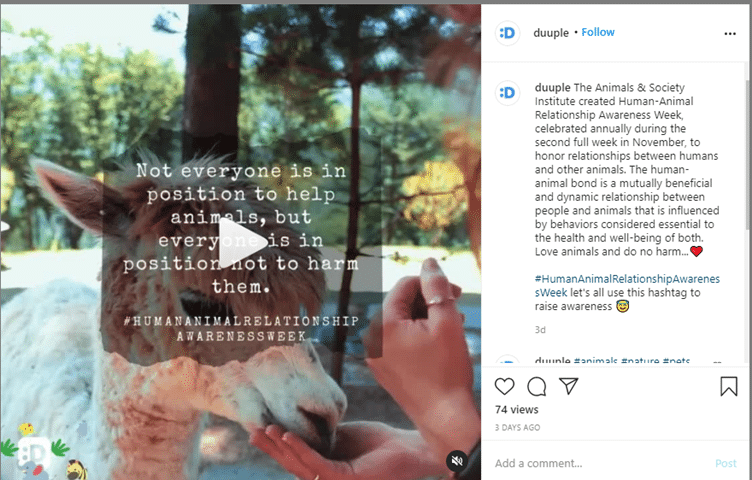
Task: Follow the duuple account
Action: click(x=598, y=32)
